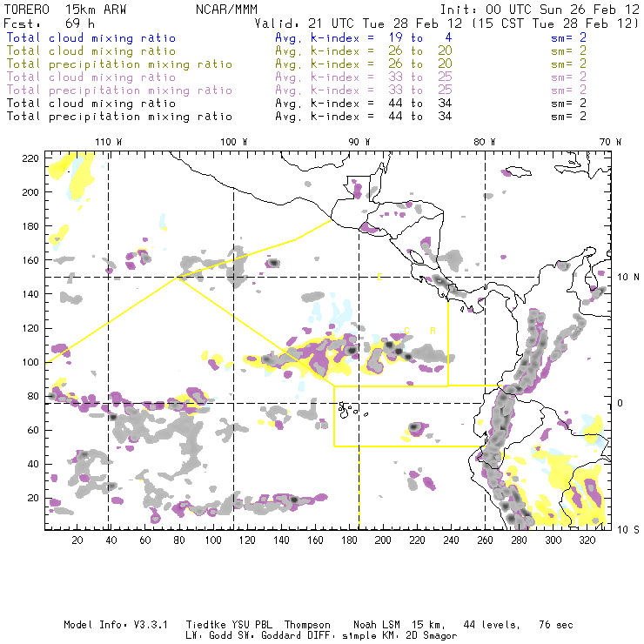644x644 pixels.
Task: Click the "70 W" longitude label
Action: [x=610, y=142]
